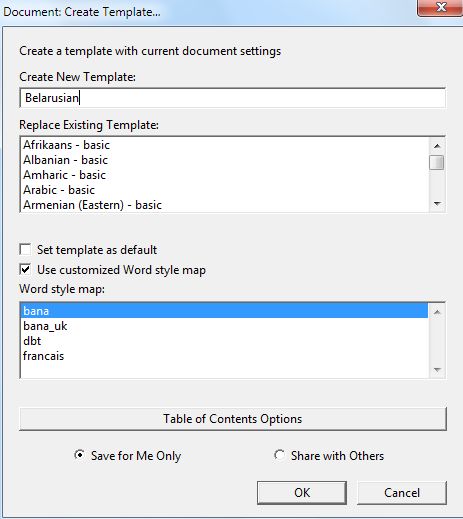This screenshot has height=519, width=463.
Task: Click down arrow of style map scrollbar
Action: (x=437, y=370)
